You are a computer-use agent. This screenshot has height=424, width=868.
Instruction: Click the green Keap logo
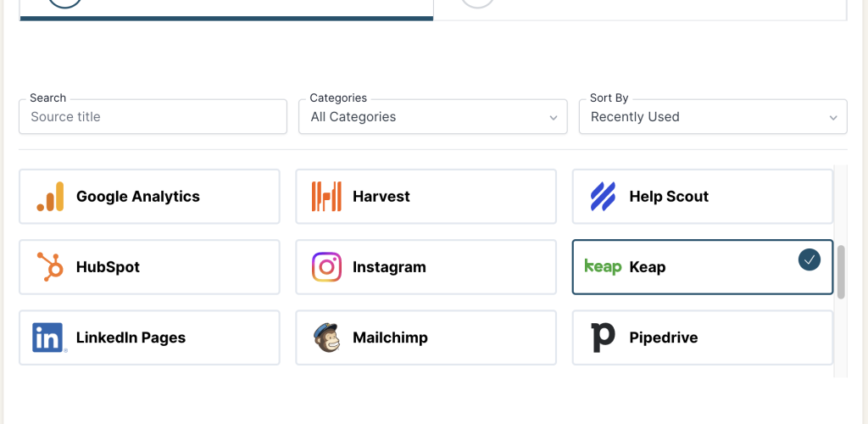[x=603, y=267]
